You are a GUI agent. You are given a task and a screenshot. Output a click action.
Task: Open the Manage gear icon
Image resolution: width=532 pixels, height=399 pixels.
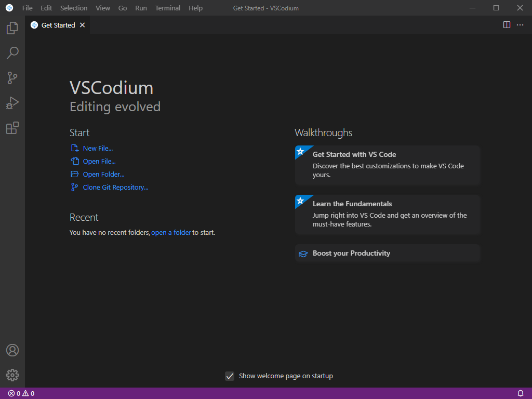point(12,375)
